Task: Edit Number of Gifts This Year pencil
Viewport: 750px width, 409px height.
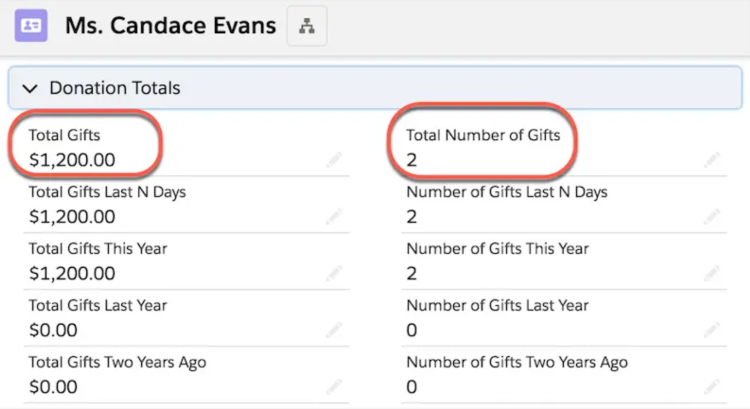Action: (x=712, y=274)
